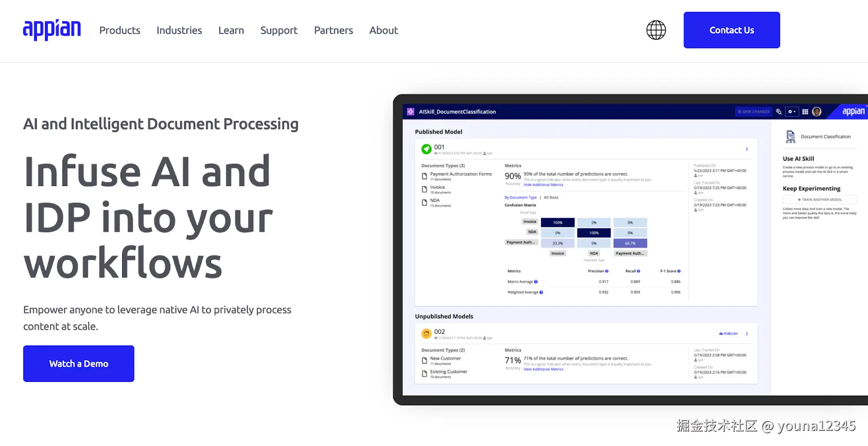The height and width of the screenshot is (446, 868).
Task: Click the AISkill_DocumentClassification title
Action: click(457, 112)
